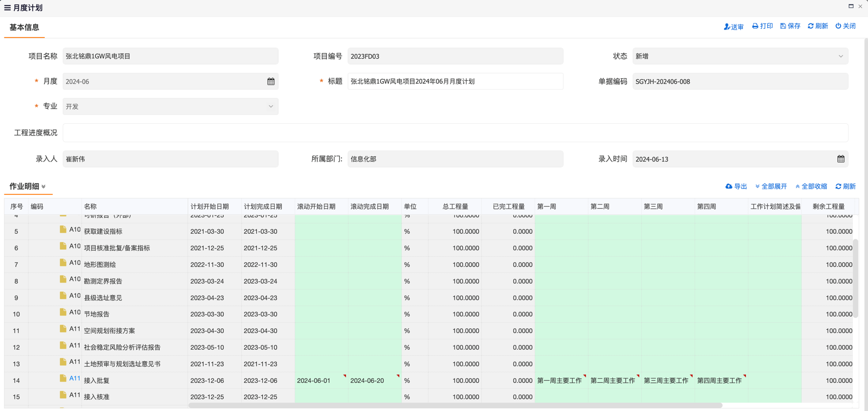868x411 pixels.
Task: Save the plan with 保存
Action: click(790, 26)
